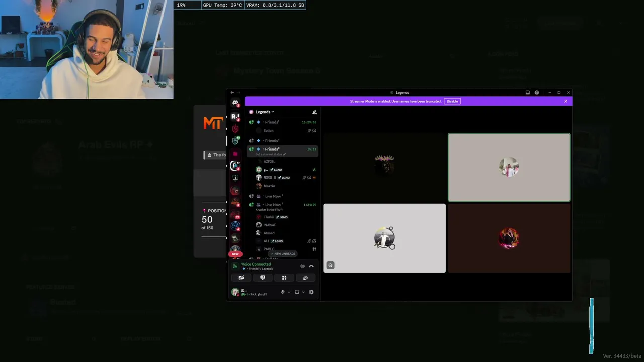Open the own user avatar in user panel
Screen dimensions: 644x362
click(x=235, y=292)
